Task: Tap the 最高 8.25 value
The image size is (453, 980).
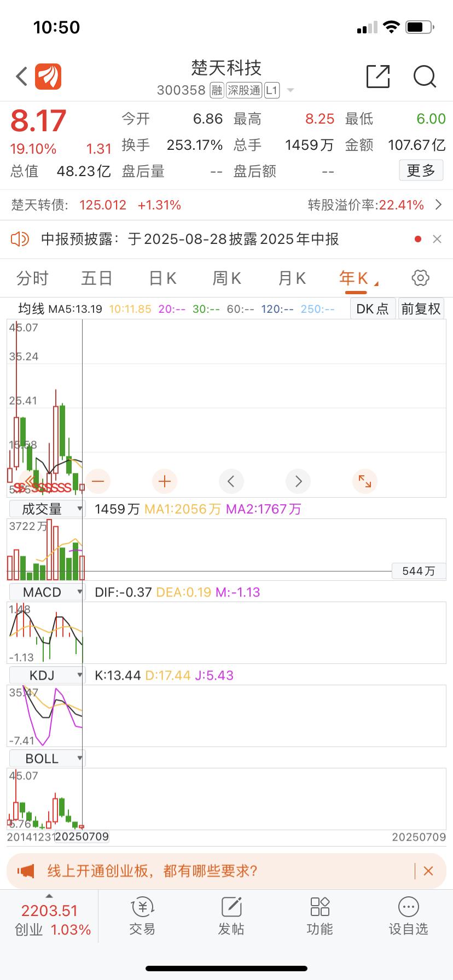Action: pyautogui.click(x=320, y=119)
